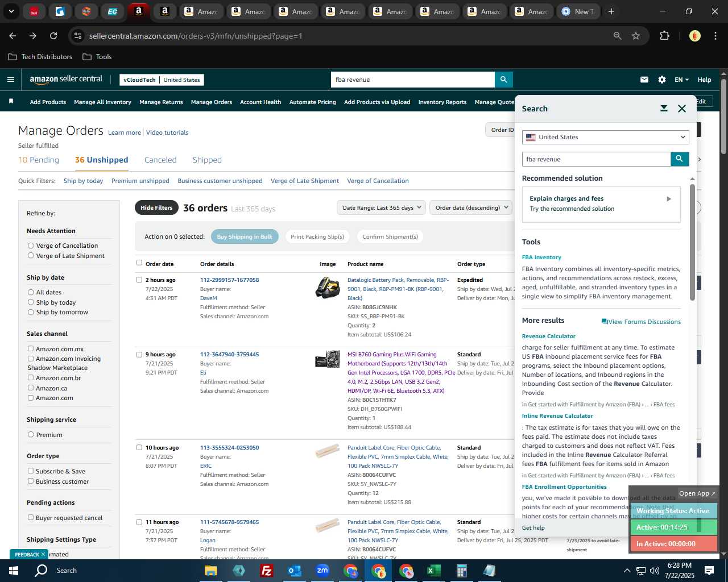Image resolution: width=728 pixels, height=582 pixels.
Task: Open the settings gear icon
Action: (x=662, y=80)
